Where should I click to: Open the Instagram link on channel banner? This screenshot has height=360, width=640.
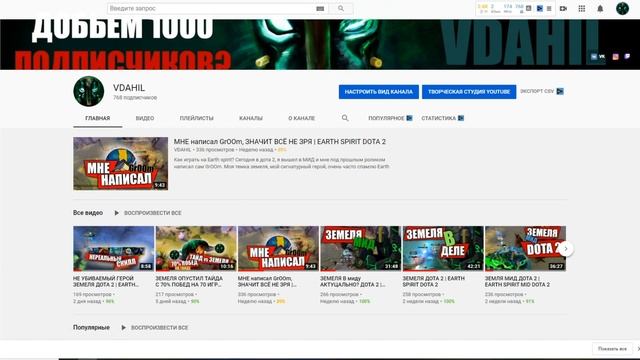tap(616, 57)
